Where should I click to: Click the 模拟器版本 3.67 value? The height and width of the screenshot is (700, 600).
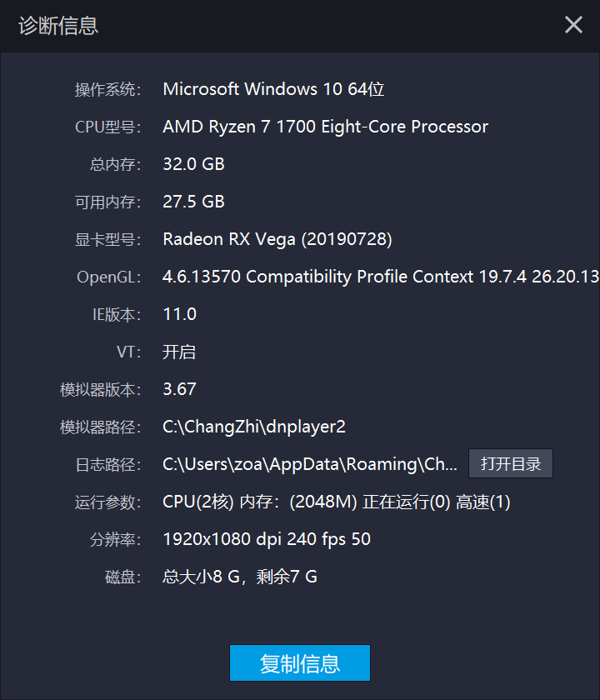[179, 389]
